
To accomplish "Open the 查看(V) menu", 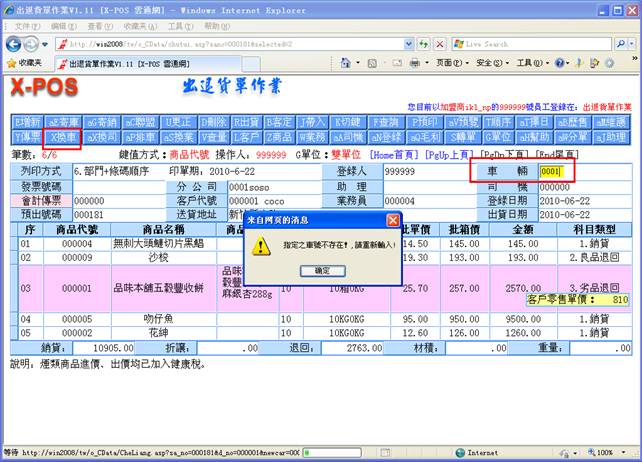I will tap(94, 25).
